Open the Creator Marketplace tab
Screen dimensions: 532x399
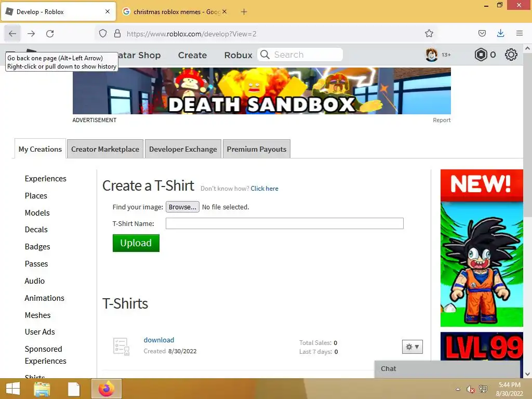(105, 149)
